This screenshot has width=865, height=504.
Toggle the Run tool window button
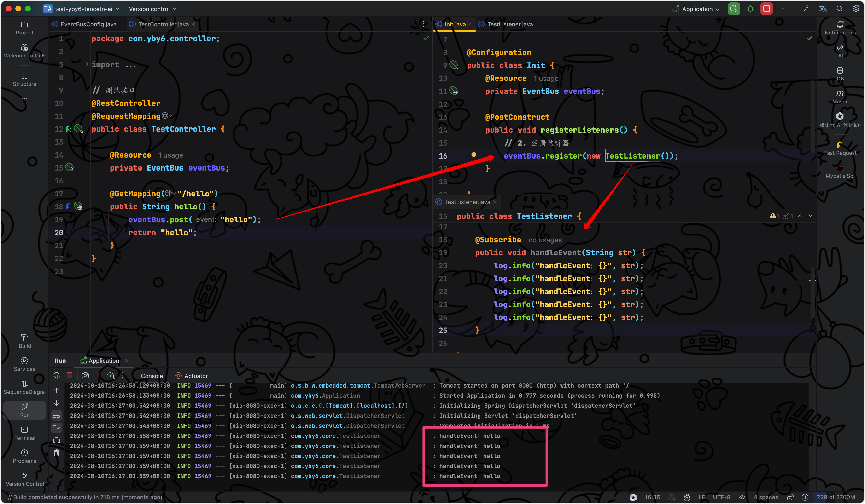24,410
